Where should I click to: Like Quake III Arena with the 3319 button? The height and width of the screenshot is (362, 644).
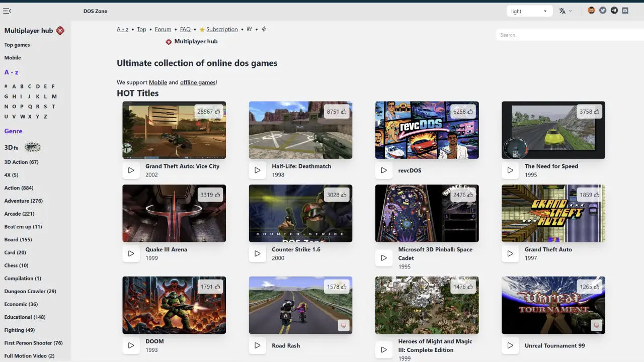210,195
